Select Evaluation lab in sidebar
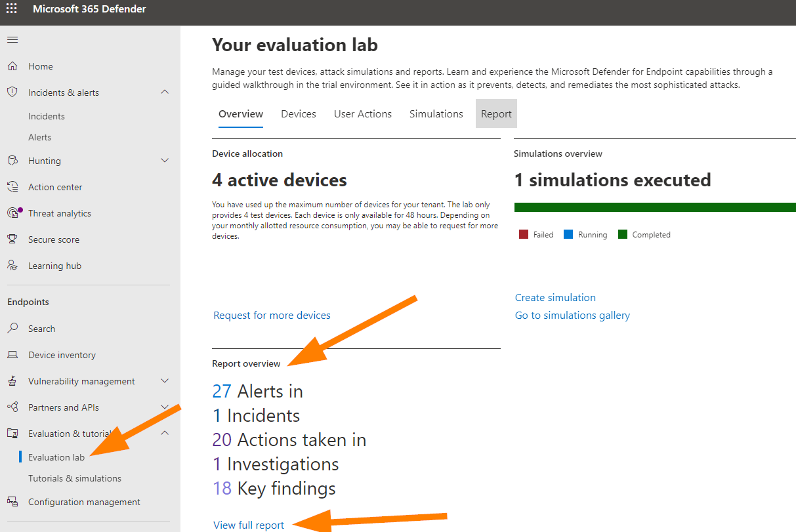Screen dimensions: 796x532 [56, 457]
